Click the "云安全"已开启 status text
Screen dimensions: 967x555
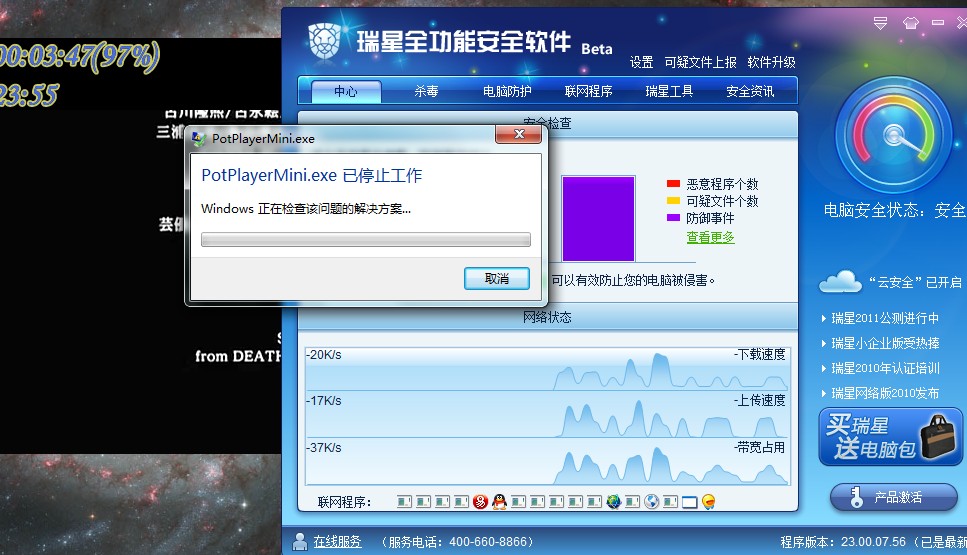click(915, 282)
